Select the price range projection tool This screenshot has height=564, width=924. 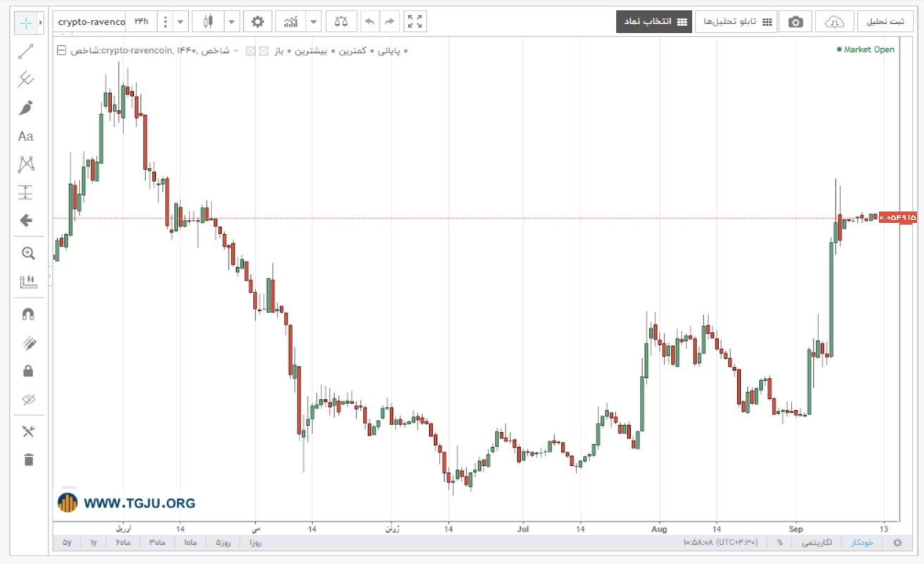26,192
